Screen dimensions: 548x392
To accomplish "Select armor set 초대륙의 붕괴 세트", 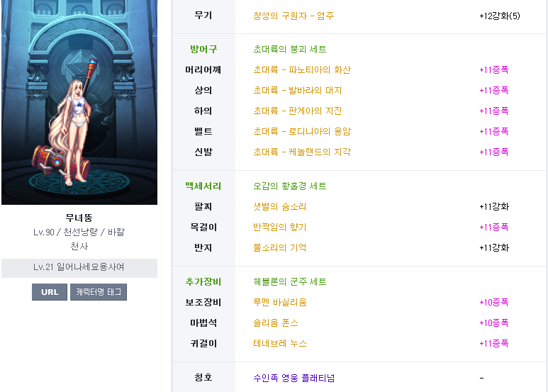I will 290,49.
